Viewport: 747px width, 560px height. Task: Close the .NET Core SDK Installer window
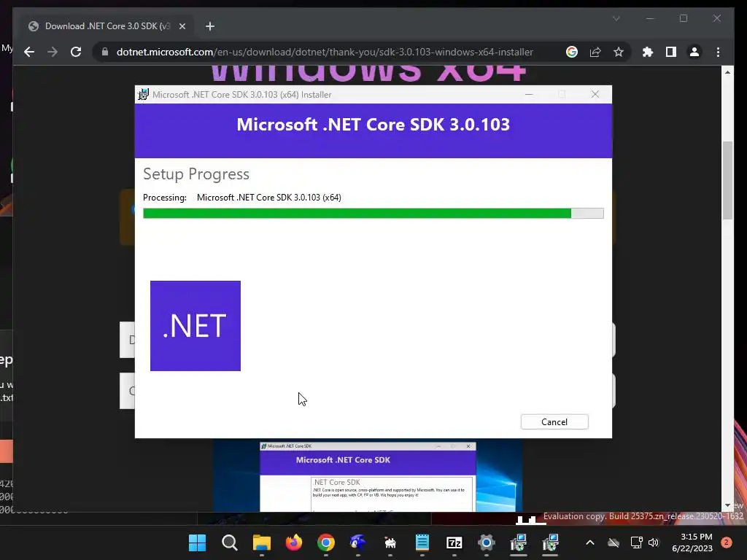595,94
